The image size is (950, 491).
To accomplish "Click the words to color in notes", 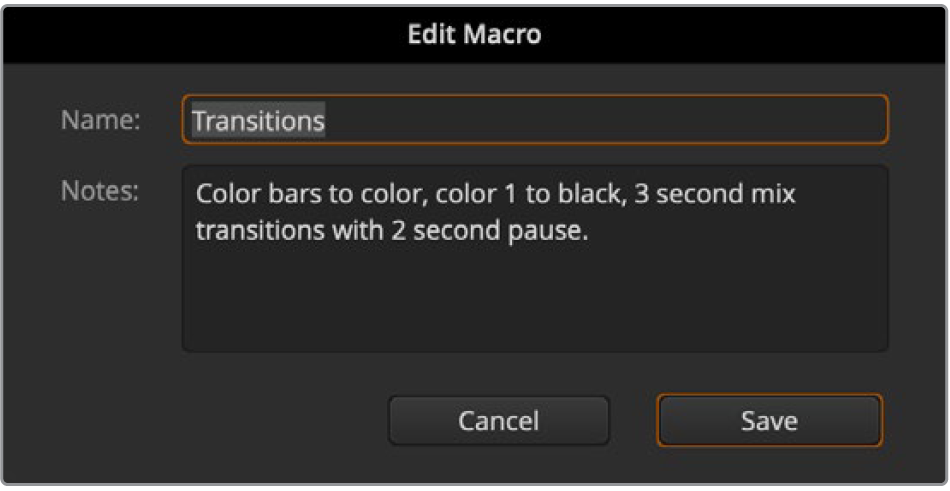I will [x=367, y=194].
